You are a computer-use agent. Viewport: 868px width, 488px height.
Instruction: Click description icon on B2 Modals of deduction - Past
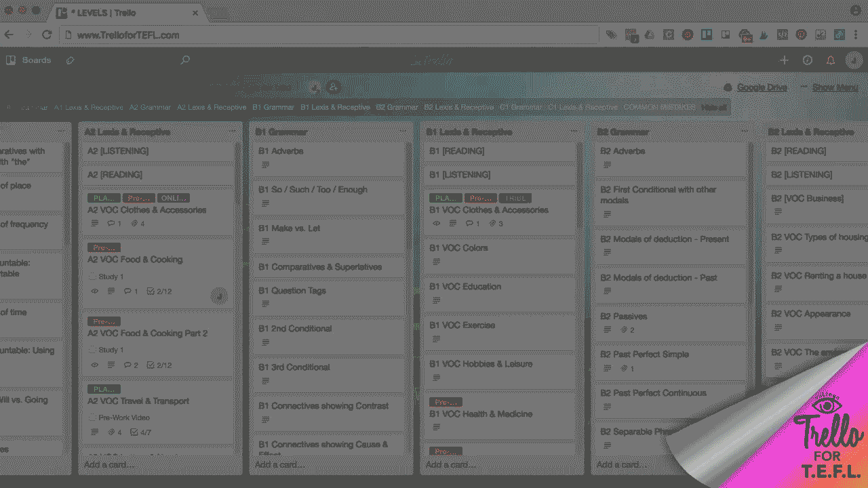[x=607, y=291]
